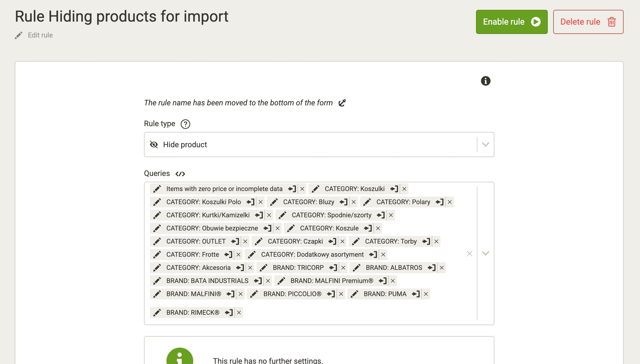Click the Enable rule button
Viewport: 640px width, 364px height.
pos(512,22)
